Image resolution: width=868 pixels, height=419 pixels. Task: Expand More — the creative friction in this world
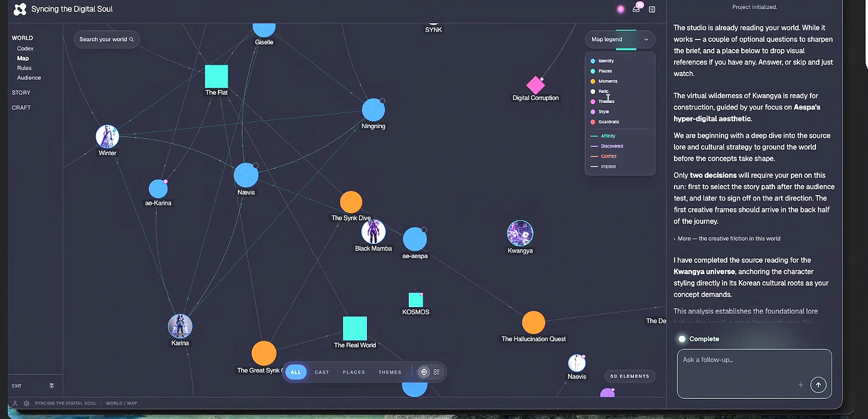(x=727, y=239)
